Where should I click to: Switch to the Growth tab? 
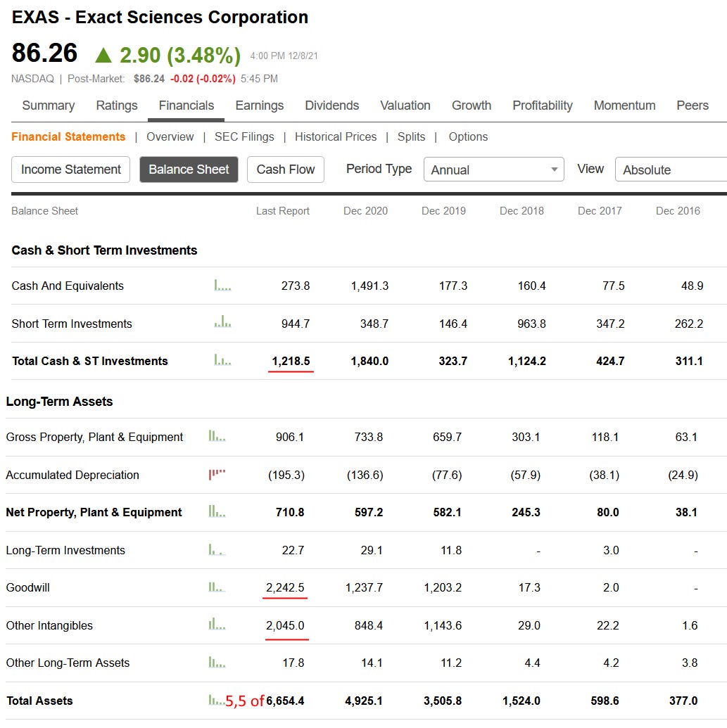[471, 106]
